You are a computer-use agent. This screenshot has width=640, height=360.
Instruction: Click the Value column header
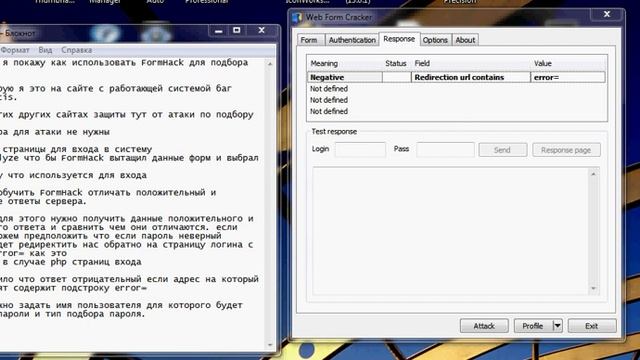tap(568, 63)
